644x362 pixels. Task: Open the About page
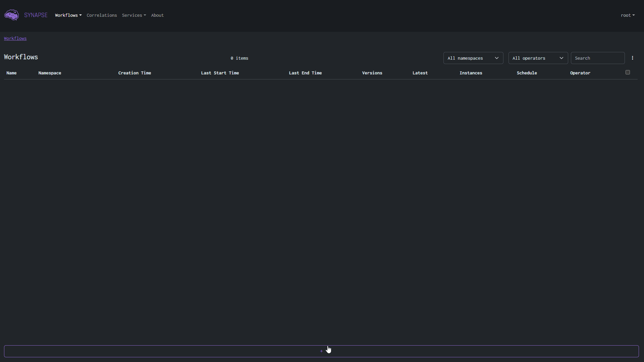157,15
